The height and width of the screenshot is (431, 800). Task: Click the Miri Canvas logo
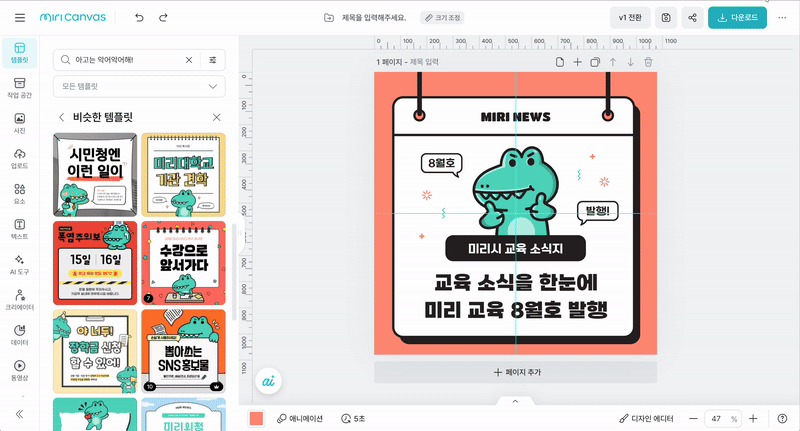pyautogui.click(x=72, y=17)
